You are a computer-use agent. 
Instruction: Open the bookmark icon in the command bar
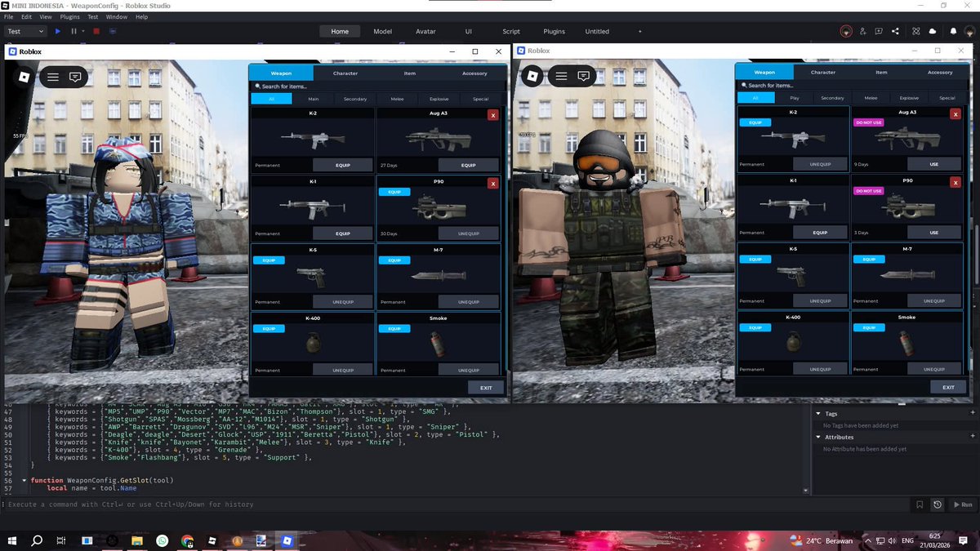pyautogui.click(x=920, y=504)
